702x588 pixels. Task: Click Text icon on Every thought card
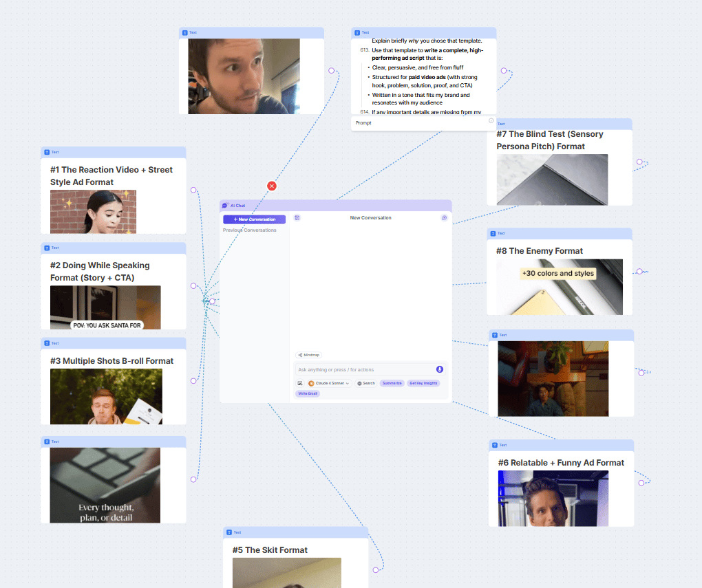tap(47, 442)
